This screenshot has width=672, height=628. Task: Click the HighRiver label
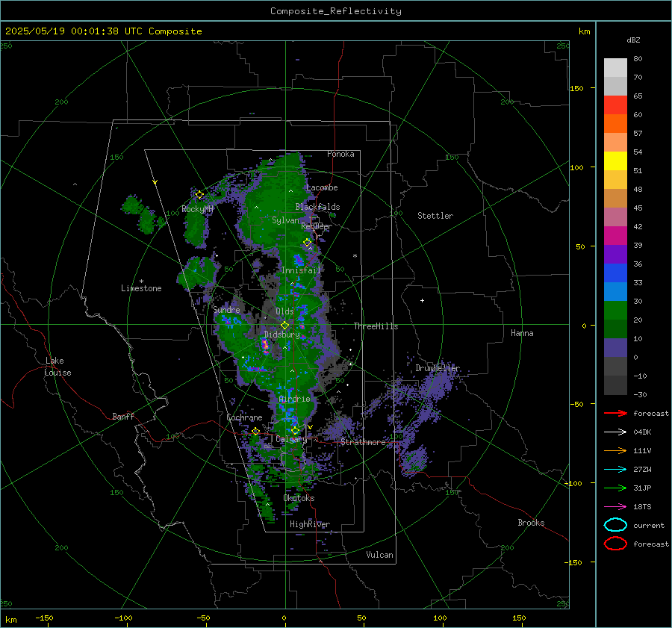310,524
